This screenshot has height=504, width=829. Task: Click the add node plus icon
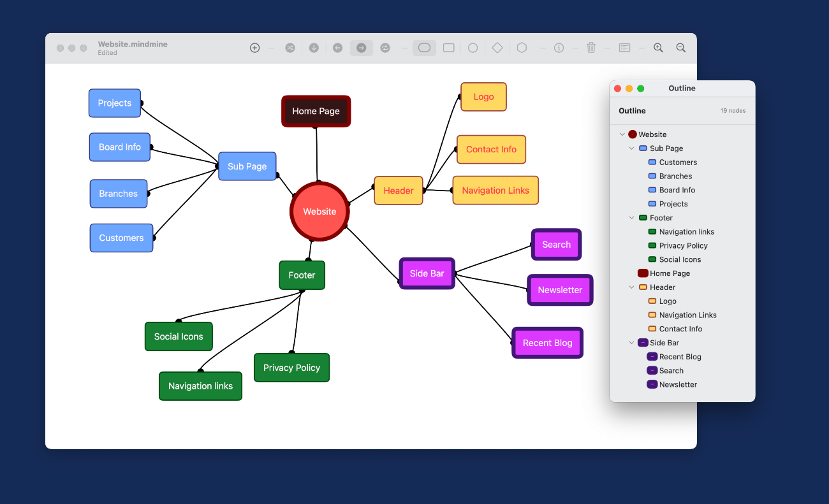coord(254,48)
